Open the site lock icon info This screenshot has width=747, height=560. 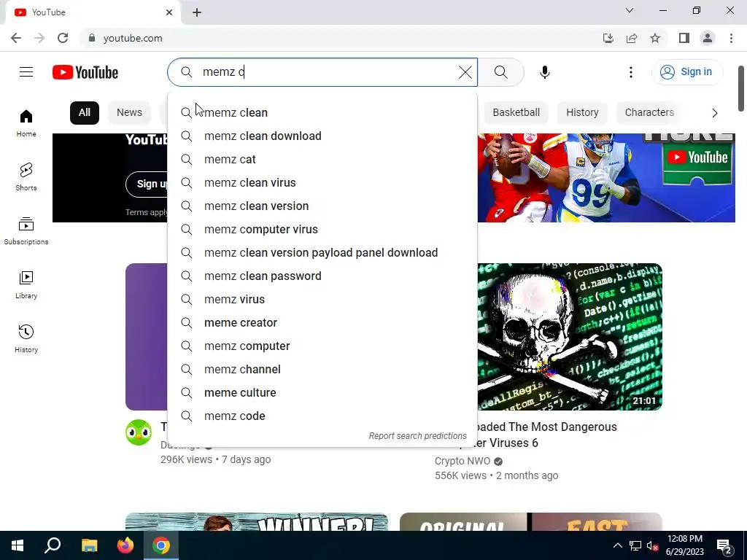(x=92, y=38)
